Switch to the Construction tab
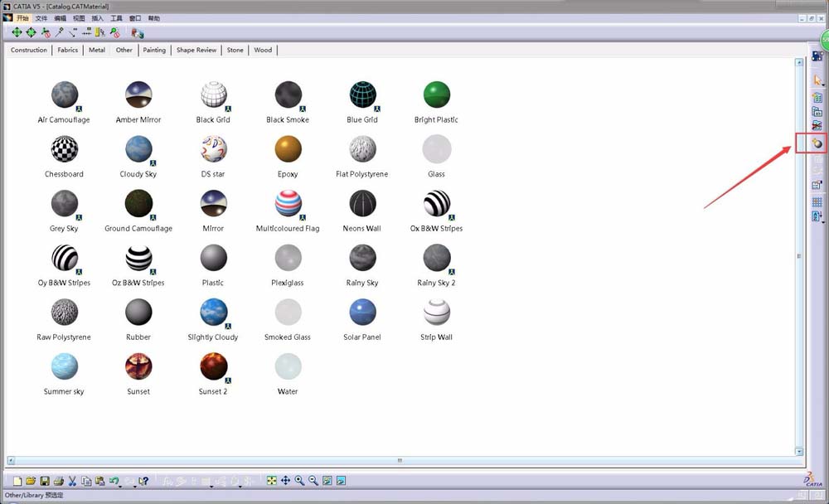The width and height of the screenshot is (829, 504). pyautogui.click(x=28, y=51)
